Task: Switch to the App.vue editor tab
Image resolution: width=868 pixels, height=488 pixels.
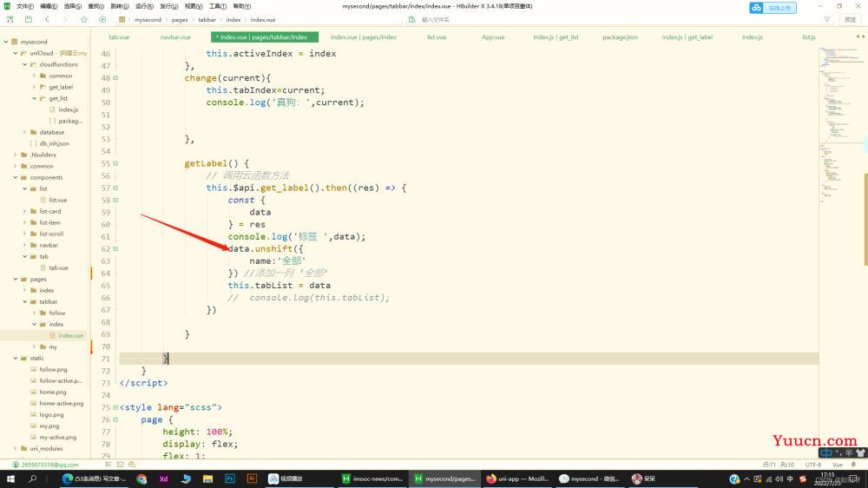Action: click(x=493, y=37)
